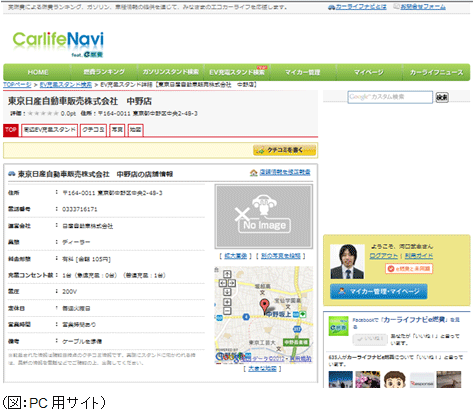Click the 200V voltage value
The width and height of the screenshot is (473, 414).
(x=70, y=292)
